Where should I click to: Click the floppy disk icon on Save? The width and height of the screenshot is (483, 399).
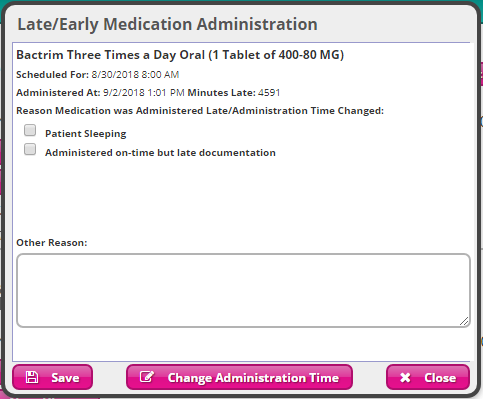tap(32, 377)
